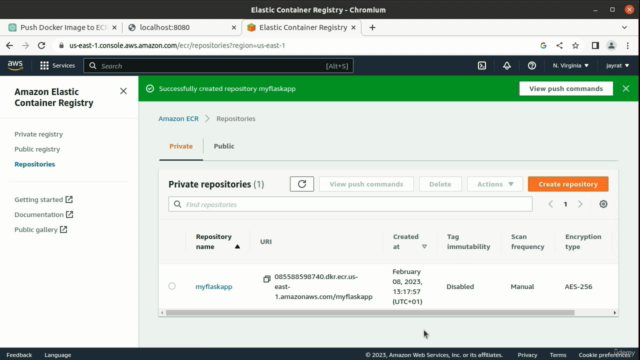Click the browser address bar URL
640x360 pixels.
[177, 45]
